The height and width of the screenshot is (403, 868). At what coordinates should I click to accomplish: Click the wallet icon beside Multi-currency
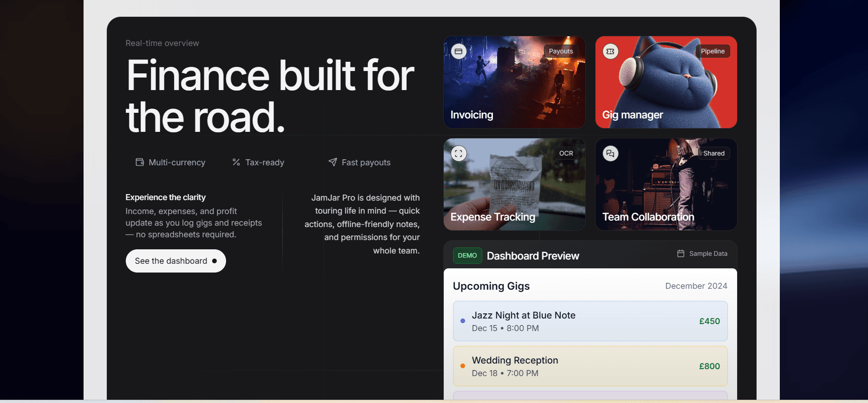(140, 162)
